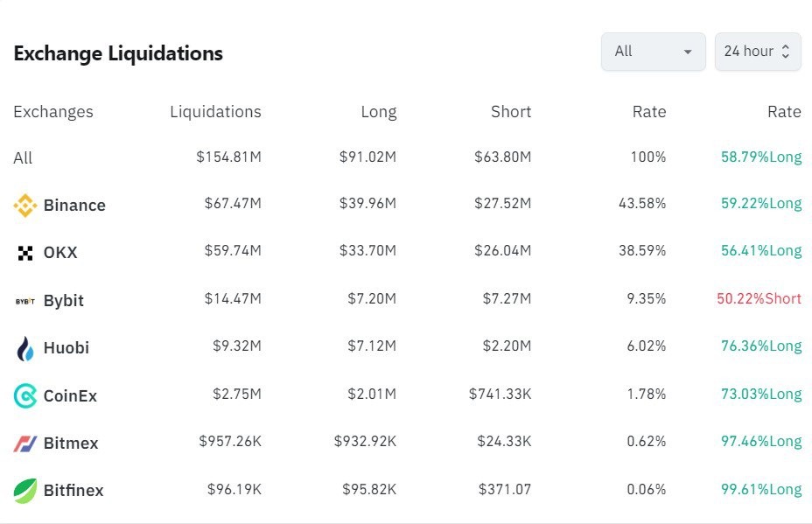Open the All filter dropdown
Viewport: 812px width, 524px height.
click(653, 52)
